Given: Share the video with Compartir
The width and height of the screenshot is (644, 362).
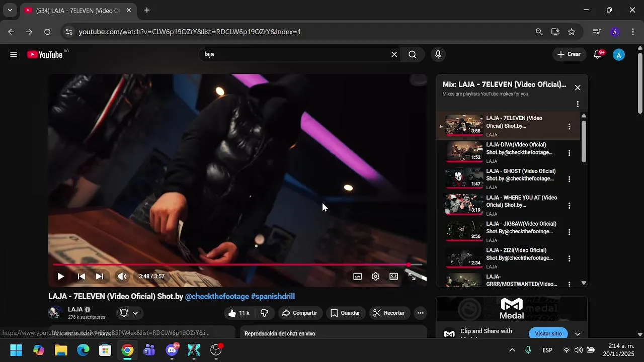Looking at the screenshot, I should pos(299,313).
